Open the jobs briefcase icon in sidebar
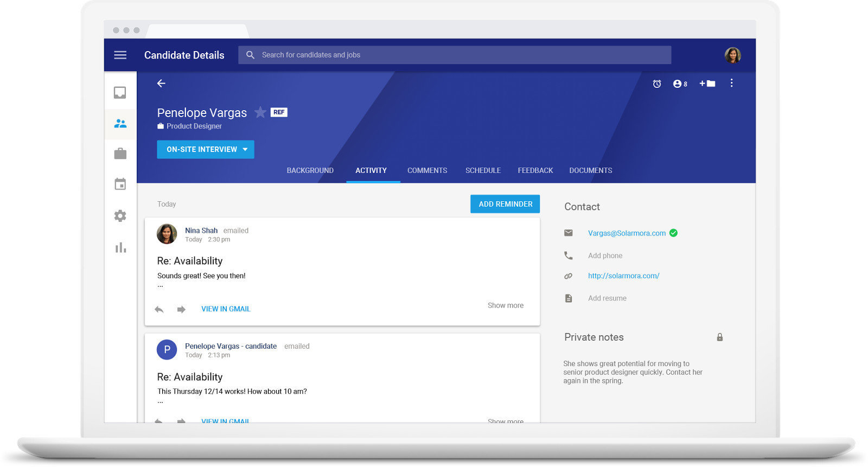 click(x=120, y=154)
